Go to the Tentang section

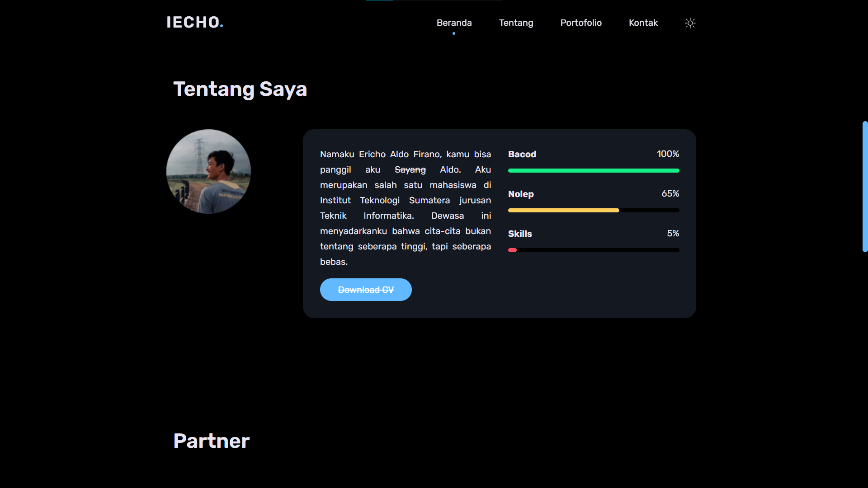516,23
